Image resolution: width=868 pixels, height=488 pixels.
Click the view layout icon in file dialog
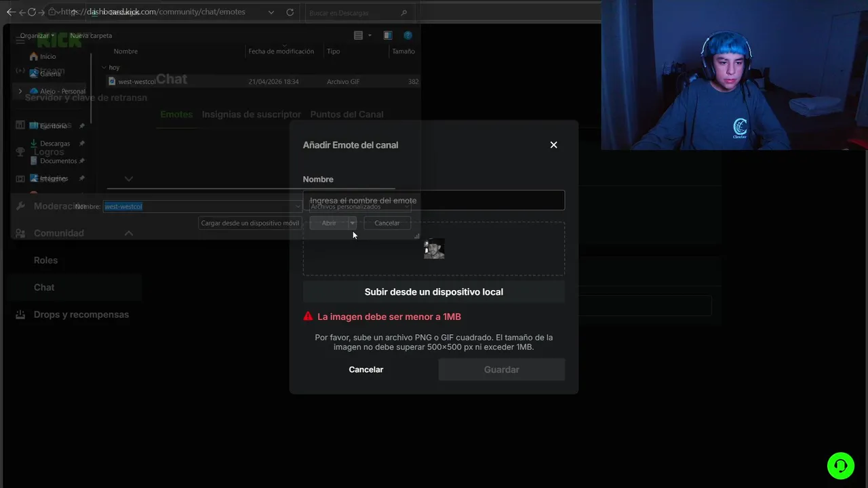(x=359, y=35)
